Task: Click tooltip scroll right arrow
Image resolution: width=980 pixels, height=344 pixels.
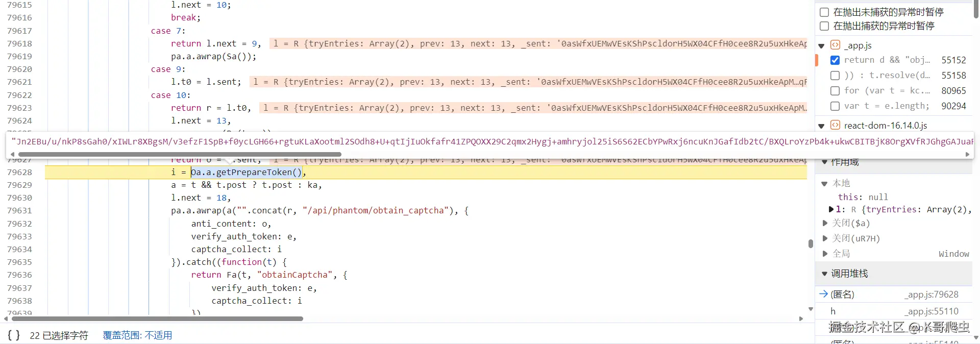Action: 967,154
